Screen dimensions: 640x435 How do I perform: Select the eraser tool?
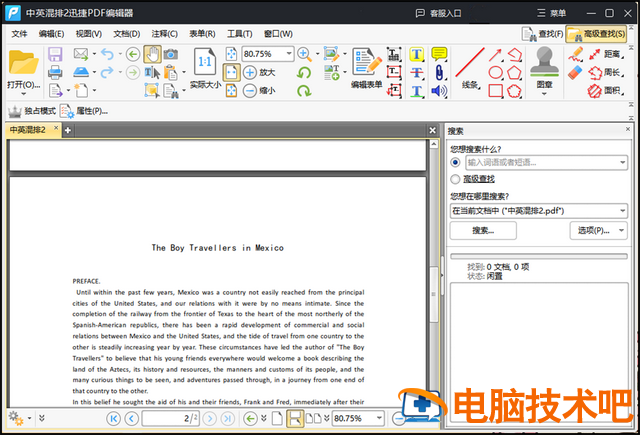point(576,73)
